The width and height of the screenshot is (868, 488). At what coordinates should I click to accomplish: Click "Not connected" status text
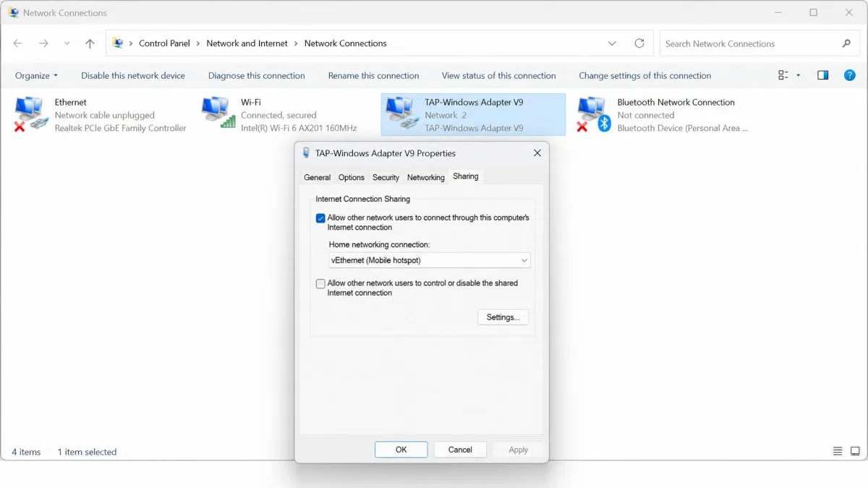646,115
